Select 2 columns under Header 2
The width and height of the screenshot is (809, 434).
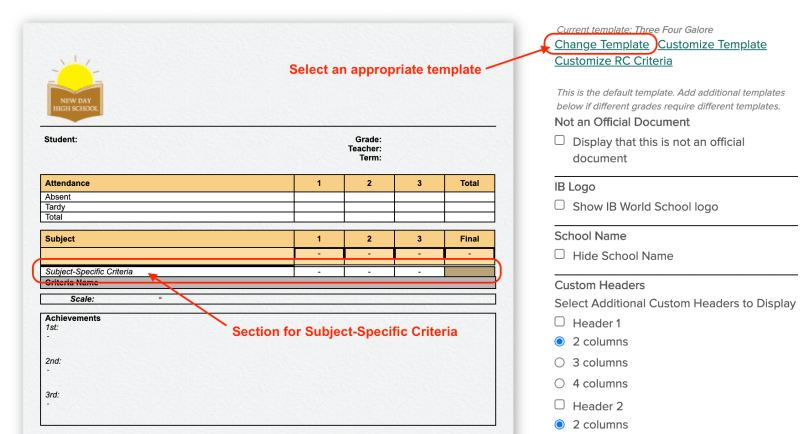tap(560, 425)
